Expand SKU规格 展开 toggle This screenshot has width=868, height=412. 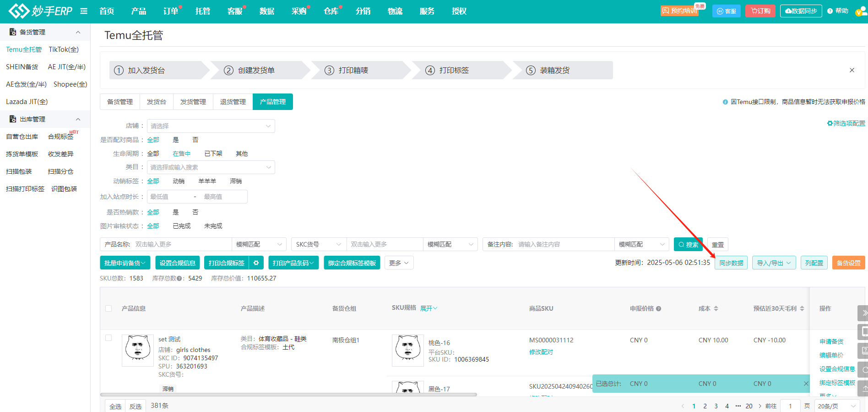pyautogui.click(x=429, y=308)
